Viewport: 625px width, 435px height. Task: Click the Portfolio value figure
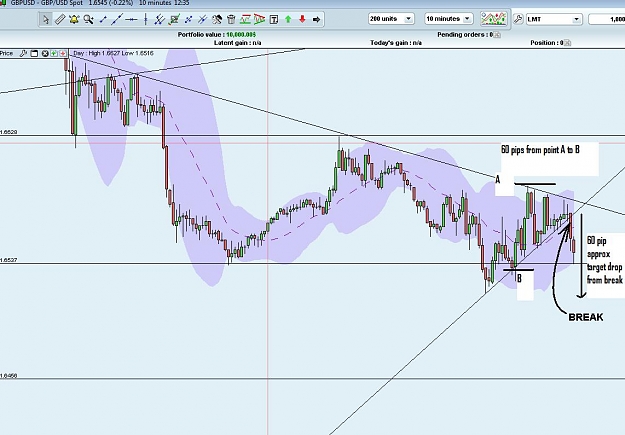click(x=241, y=35)
